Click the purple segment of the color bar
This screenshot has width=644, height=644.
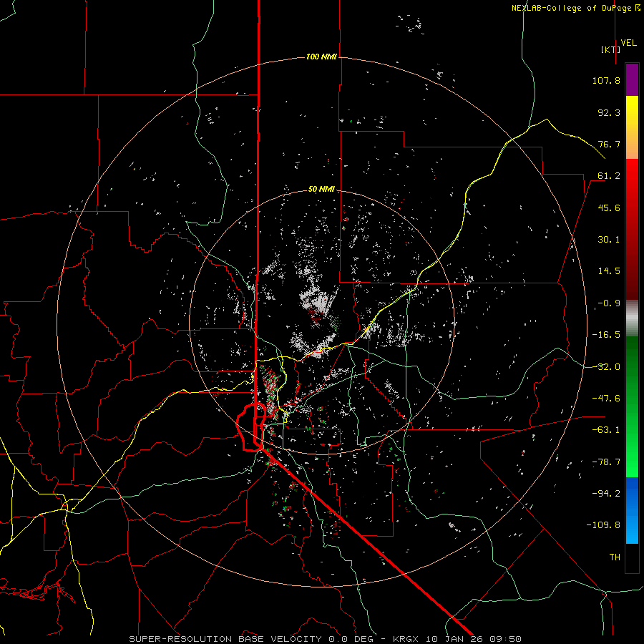click(x=632, y=79)
